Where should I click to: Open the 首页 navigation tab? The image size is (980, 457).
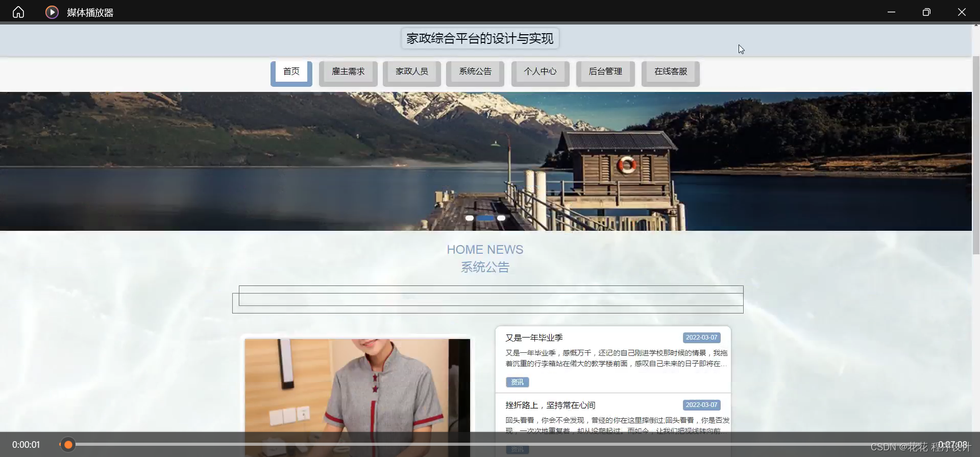[291, 73]
